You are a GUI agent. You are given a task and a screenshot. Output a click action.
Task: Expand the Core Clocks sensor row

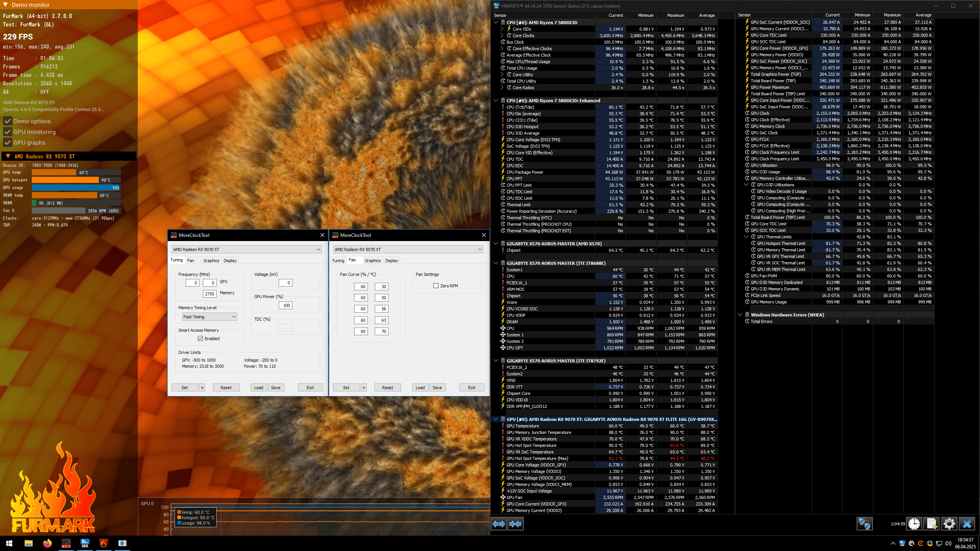(x=502, y=36)
